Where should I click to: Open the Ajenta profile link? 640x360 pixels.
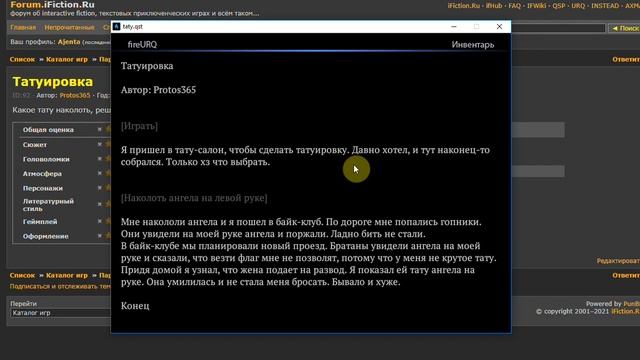click(x=69, y=42)
